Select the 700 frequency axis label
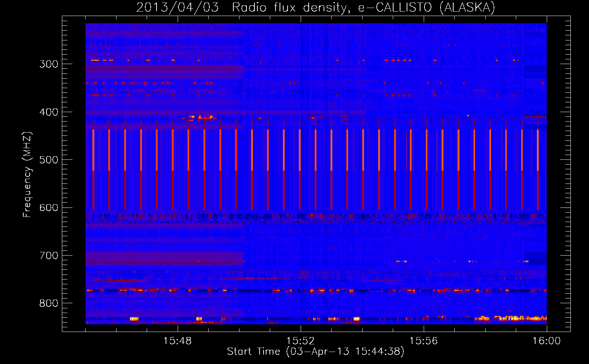The image size is (589, 364). pyautogui.click(x=49, y=256)
